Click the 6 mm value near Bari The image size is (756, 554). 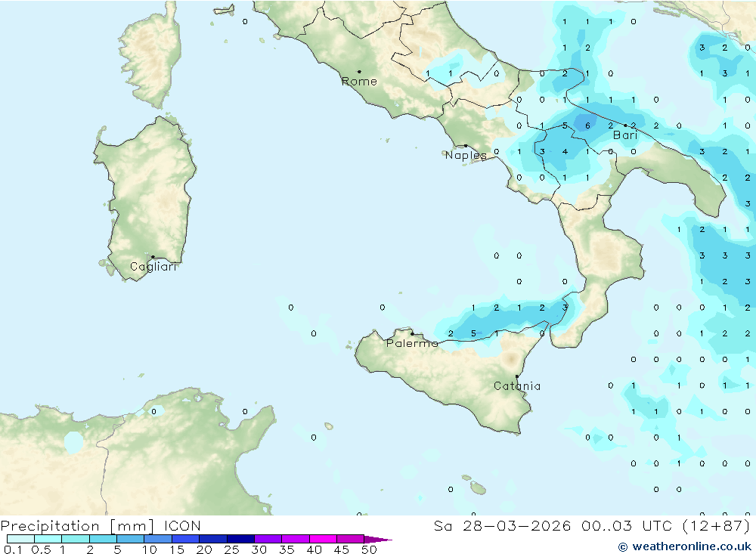tap(587, 126)
